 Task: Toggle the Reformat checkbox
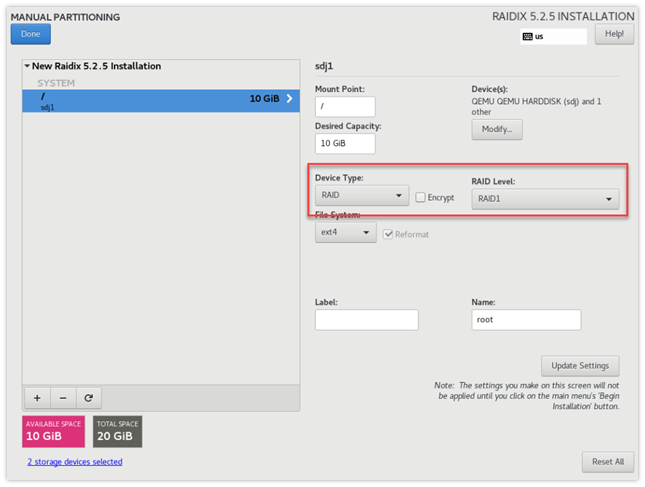coord(388,234)
